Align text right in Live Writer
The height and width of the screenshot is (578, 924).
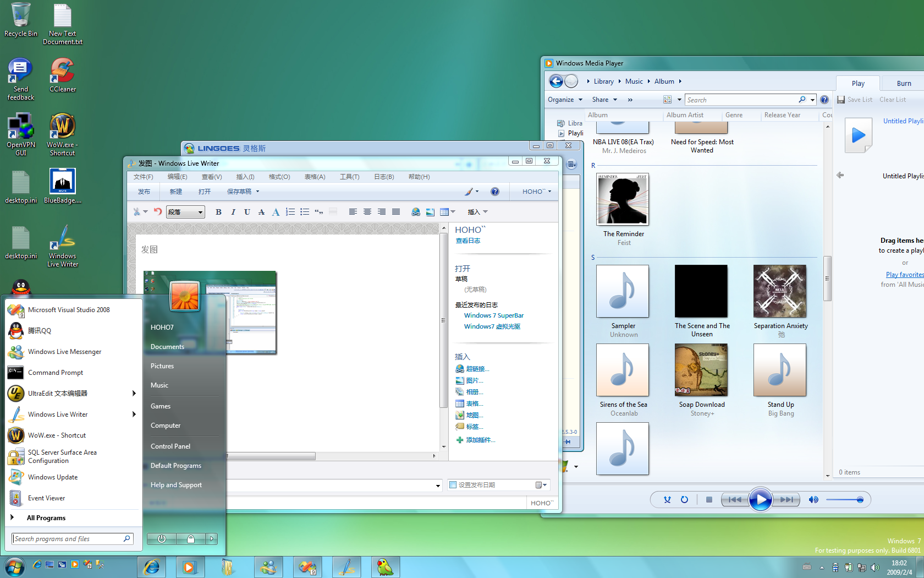pyautogui.click(x=381, y=212)
